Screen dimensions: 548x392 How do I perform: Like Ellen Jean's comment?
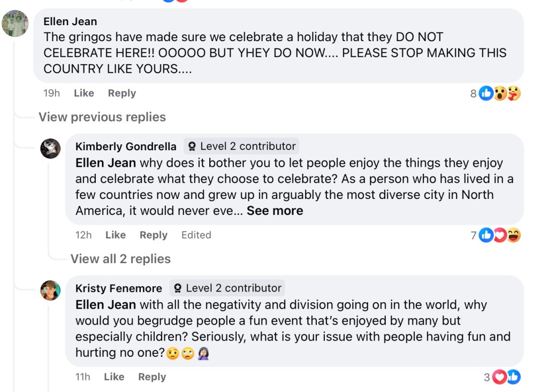pyautogui.click(x=83, y=93)
